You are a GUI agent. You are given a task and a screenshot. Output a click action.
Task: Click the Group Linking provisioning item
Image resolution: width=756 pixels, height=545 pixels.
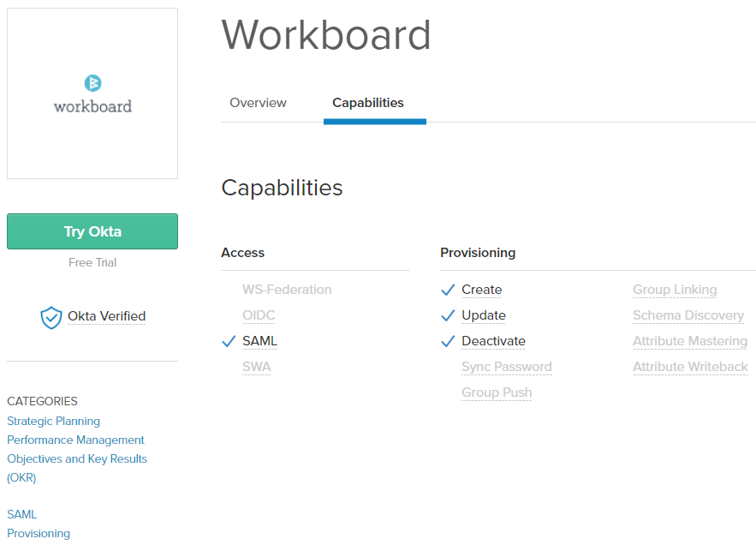[x=675, y=290]
